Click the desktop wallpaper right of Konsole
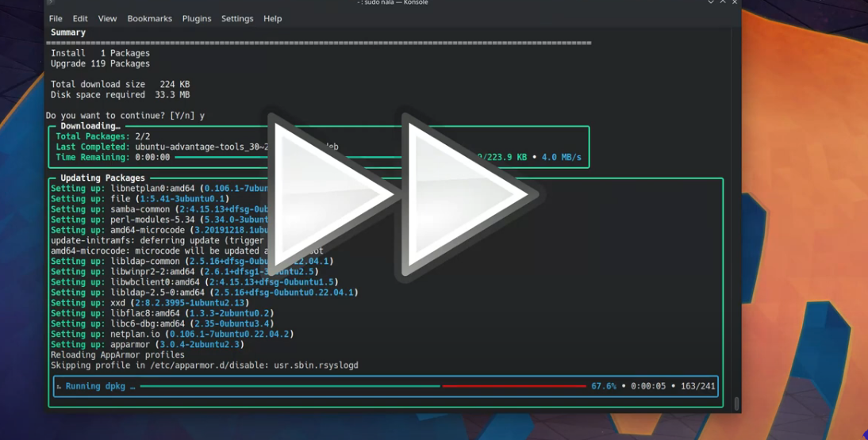This screenshot has width=868, height=440. (801, 238)
